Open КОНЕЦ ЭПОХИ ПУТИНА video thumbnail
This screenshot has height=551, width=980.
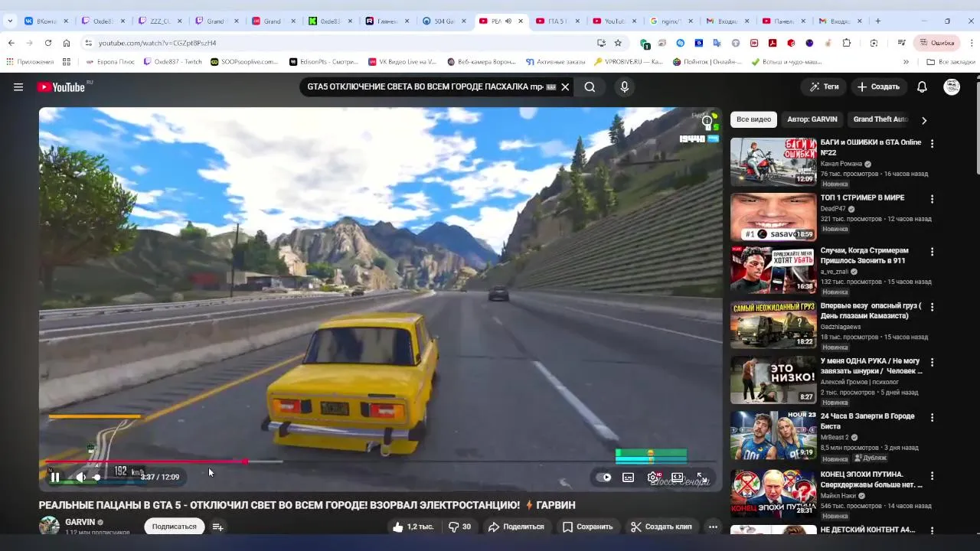(x=773, y=494)
